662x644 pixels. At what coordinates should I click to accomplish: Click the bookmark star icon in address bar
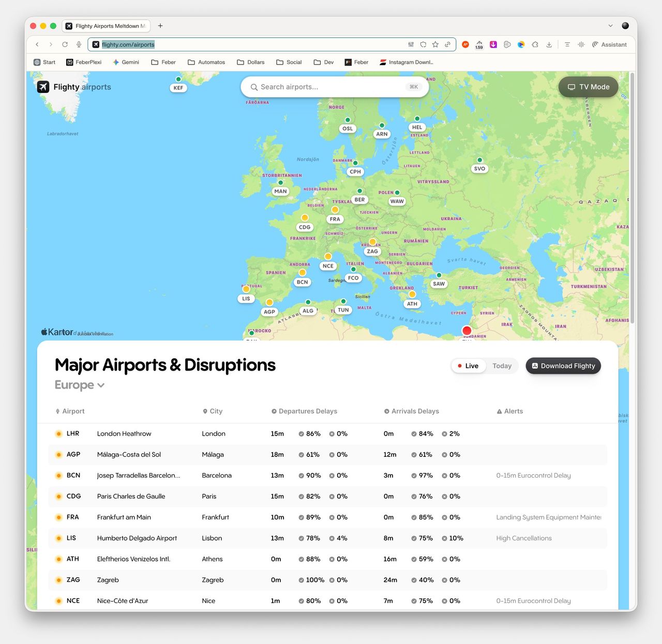pyautogui.click(x=435, y=44)
